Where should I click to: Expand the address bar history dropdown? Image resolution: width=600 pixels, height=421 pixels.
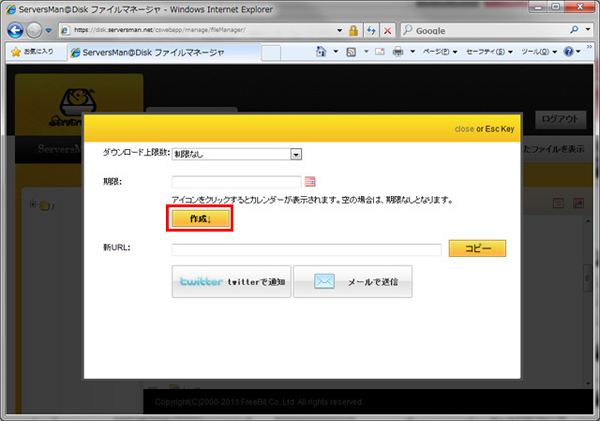tap(339, 30)
